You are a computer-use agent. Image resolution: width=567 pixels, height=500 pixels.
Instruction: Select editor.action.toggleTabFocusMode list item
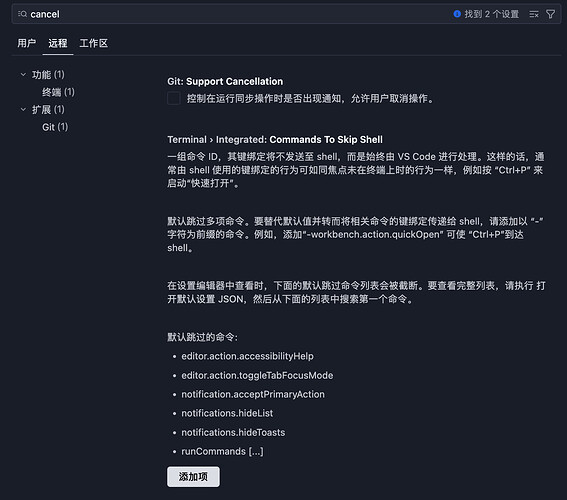257,375
